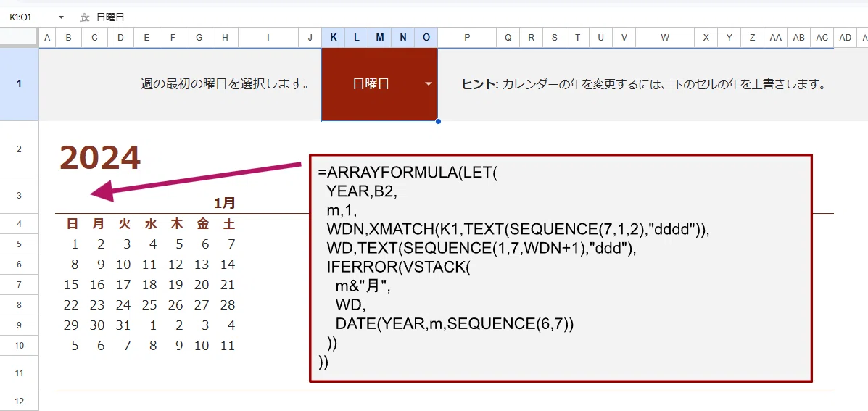
Task: Select column header I
Action: pyautogui.click(x=268, y=37)
